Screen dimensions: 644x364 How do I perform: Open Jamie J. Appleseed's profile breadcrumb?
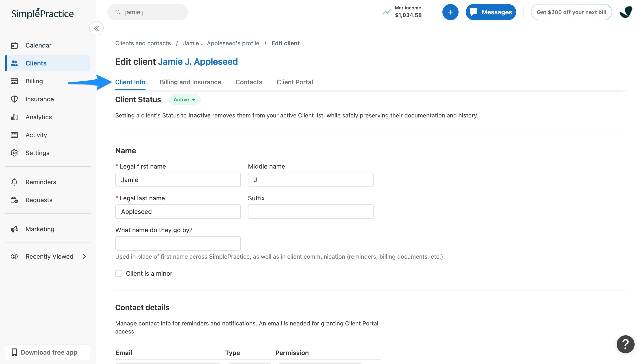pos(221,43)
